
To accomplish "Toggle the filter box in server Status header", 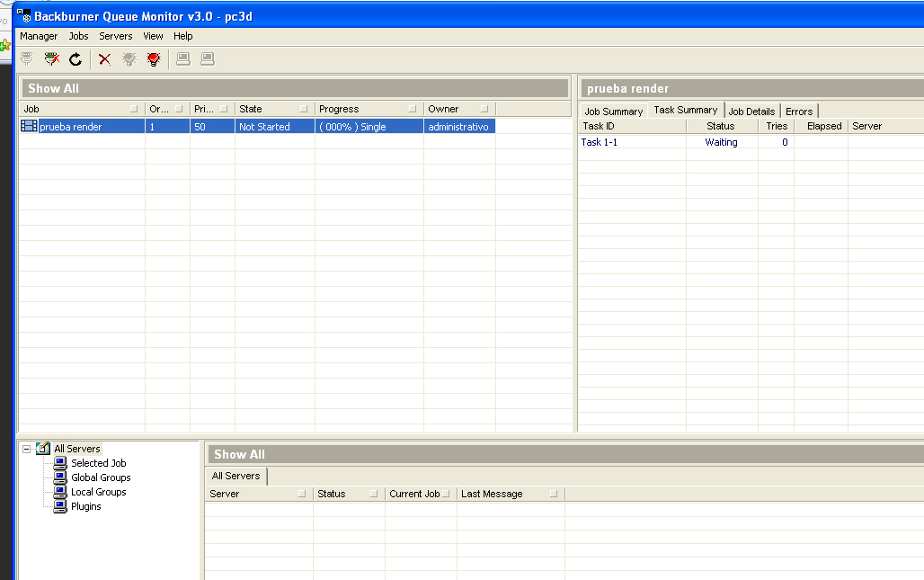I will (x=373, y=494).
